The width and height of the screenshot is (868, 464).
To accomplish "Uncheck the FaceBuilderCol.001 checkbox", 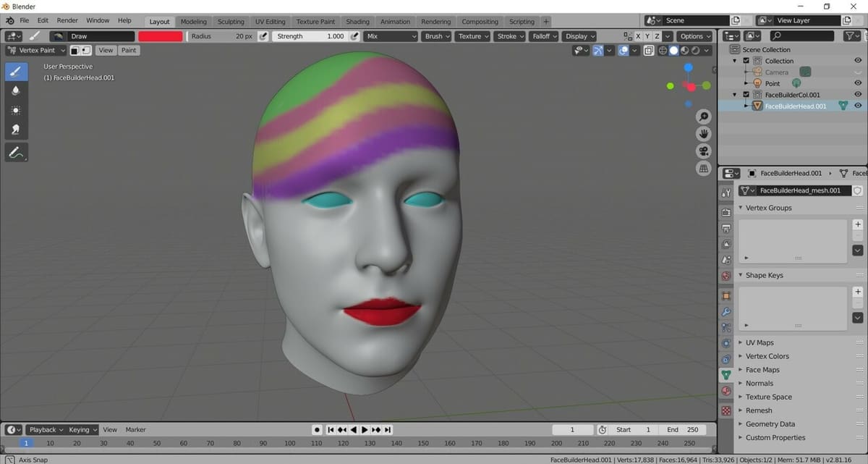I will point(746,94).
